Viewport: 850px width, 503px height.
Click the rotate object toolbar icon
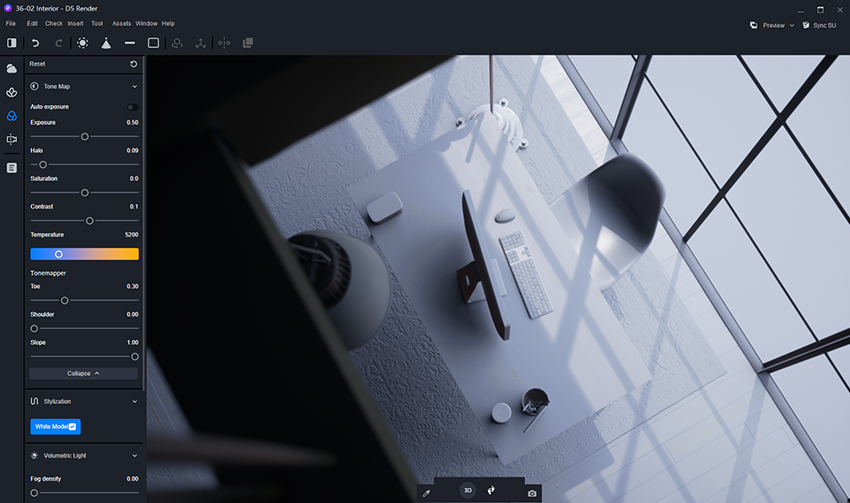click(x=177, y=43)
